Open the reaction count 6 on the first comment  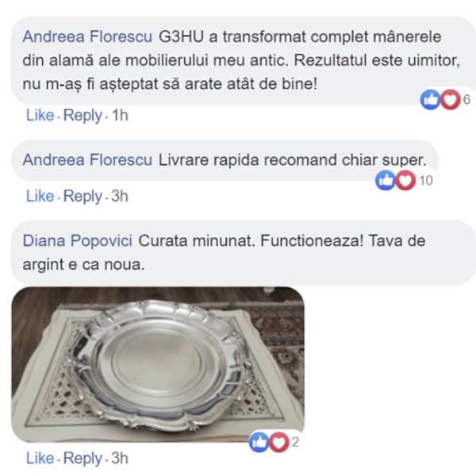click(466, 100)
